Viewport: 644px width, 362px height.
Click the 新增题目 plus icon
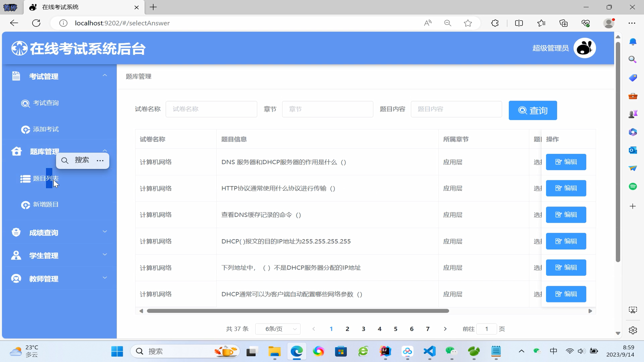(x=25, y=205)
